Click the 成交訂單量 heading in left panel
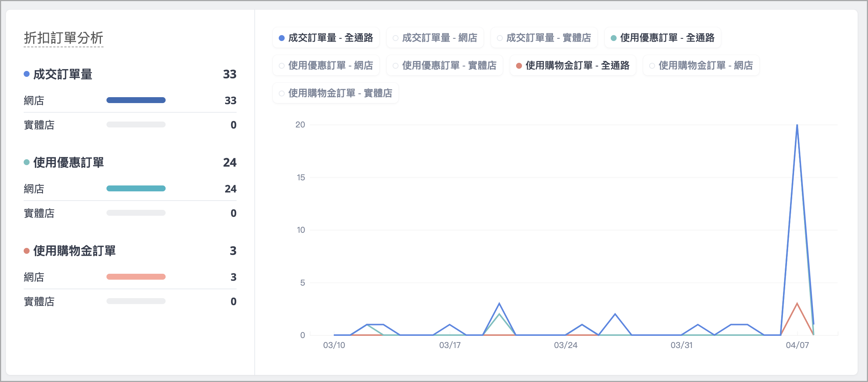 point(63,74)
